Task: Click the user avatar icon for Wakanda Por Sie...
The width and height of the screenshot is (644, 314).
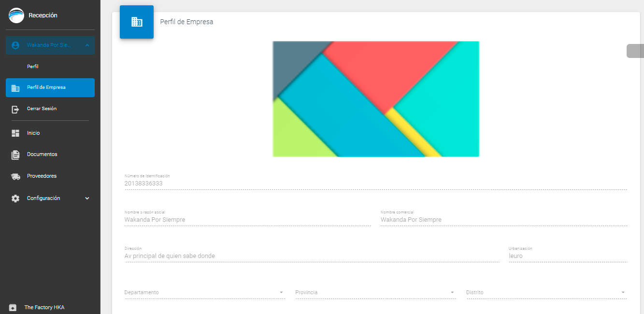Action: (x=15, y=45)
